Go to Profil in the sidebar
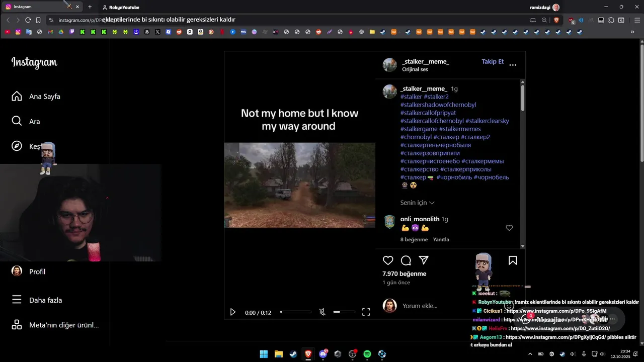Screen dimensions: 644x362 point(29,271)
